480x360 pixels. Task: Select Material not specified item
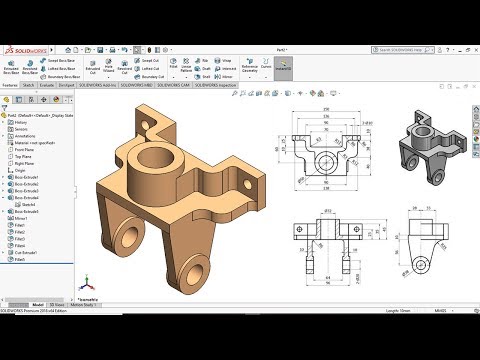click(x=31, y=143)
